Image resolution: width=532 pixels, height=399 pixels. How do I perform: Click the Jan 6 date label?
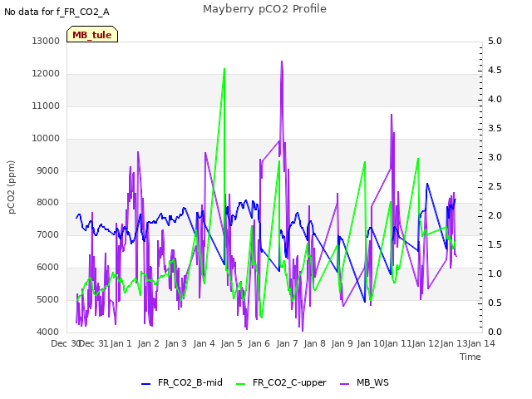click(259, 343)
